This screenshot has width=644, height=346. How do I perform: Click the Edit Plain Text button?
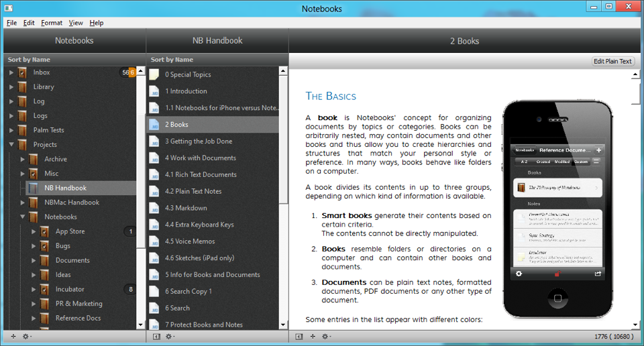(612, 61)
